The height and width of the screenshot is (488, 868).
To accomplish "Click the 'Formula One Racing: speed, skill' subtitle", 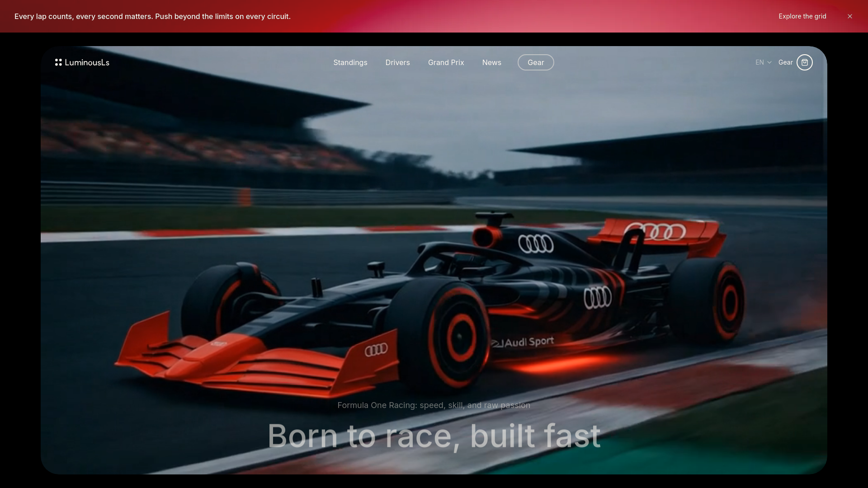I will point(434,405).
